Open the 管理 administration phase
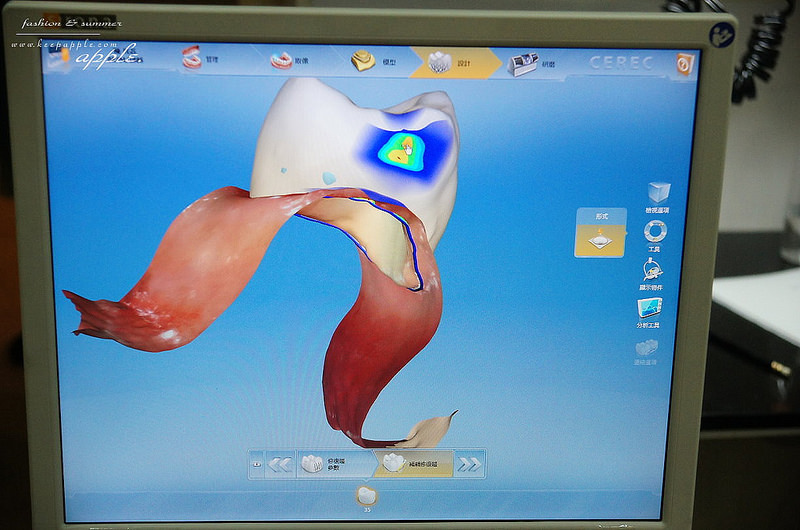Screen dimensions: 800x530 click(x=202, y=58)
